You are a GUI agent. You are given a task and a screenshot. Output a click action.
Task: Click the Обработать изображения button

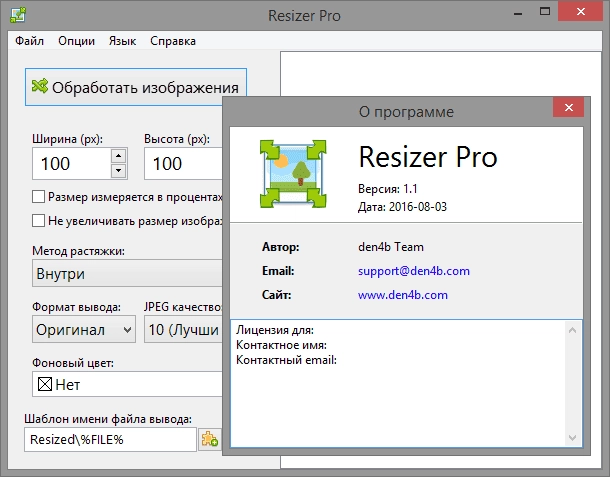[x=136, y=87]
